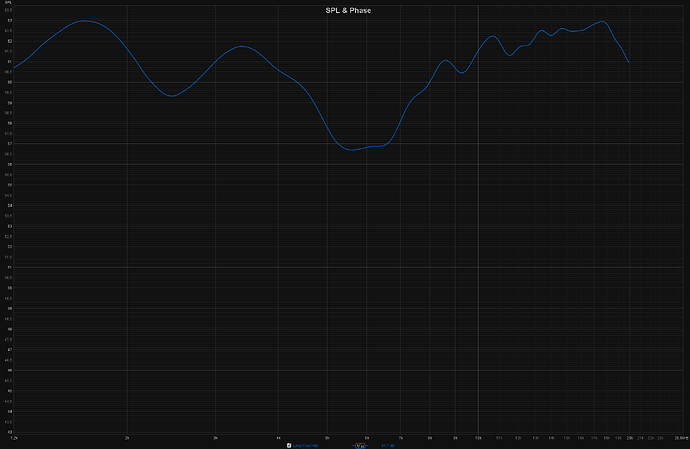
Task: Click the 7k frequency axis label
Action: pyautogui.click(x=400, y=438)
